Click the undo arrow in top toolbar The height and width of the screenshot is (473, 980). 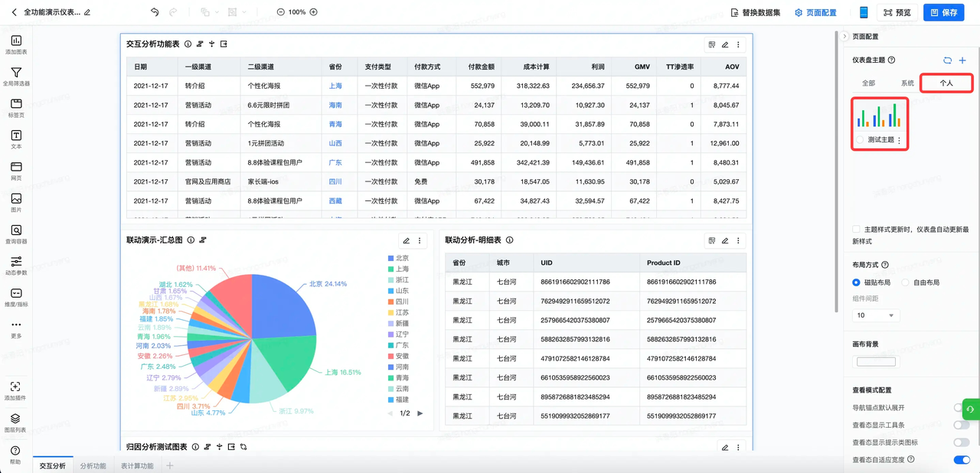(x=155, y=12)
